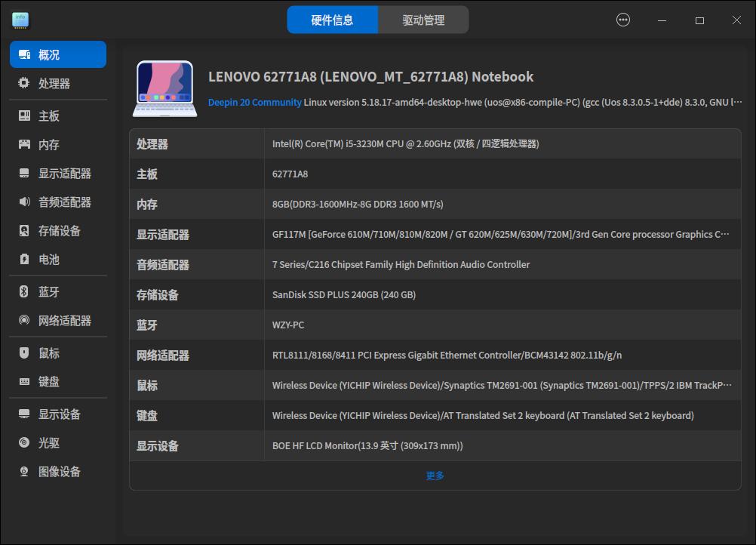Click the 显示设备 row header in table
Image resolution: width=756 pixels, height=545 pixels.
pyautogui.click(x=158, y=445)
